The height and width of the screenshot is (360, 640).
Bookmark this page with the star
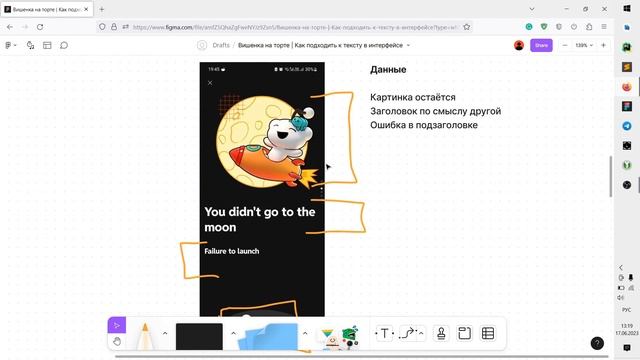[467, 27]
